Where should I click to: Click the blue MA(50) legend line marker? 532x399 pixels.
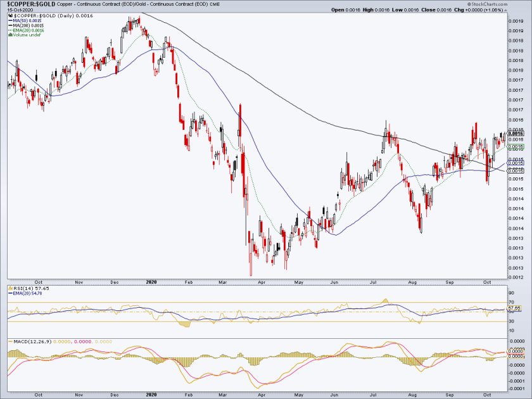[x=10, y=21]
